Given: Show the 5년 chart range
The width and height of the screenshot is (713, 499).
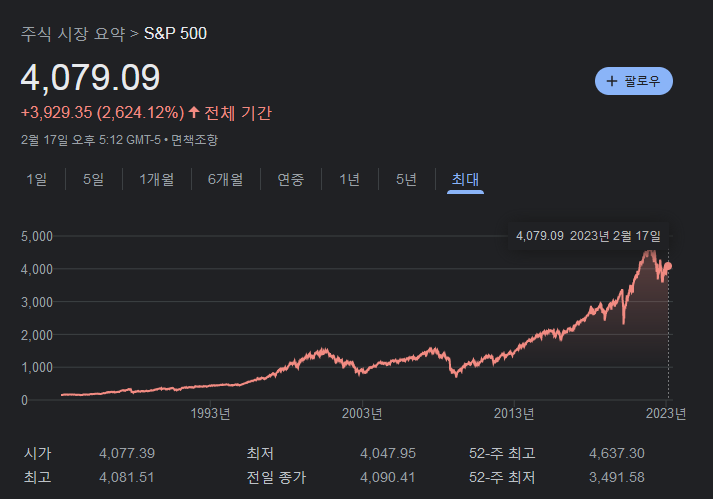Looking at the screenshot, I should click(406, 179).
